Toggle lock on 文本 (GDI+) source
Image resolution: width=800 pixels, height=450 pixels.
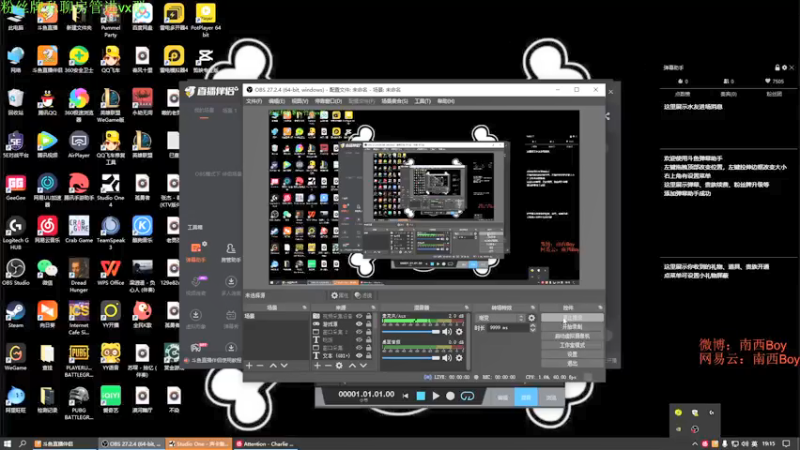coord(368,356)
